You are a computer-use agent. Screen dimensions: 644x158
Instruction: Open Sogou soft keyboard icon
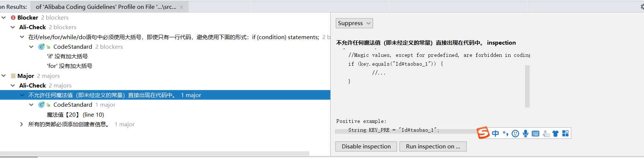click(535, 134)
